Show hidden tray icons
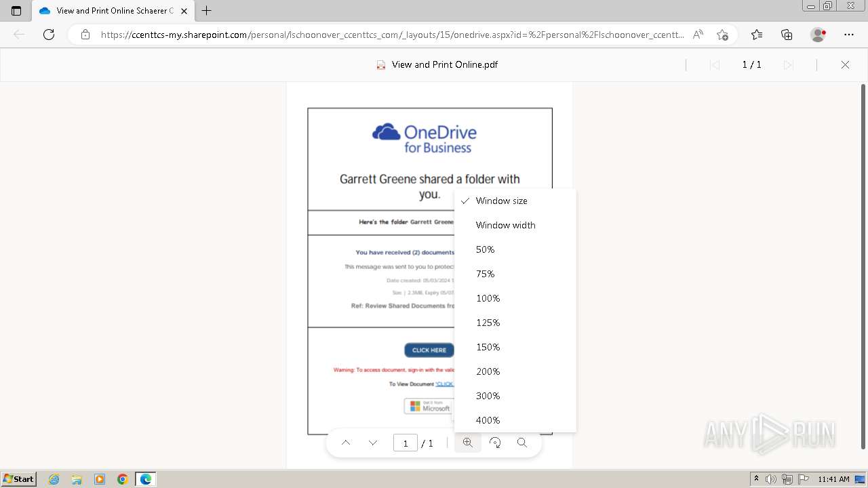The image size is (868, 488). coord(756,479)
